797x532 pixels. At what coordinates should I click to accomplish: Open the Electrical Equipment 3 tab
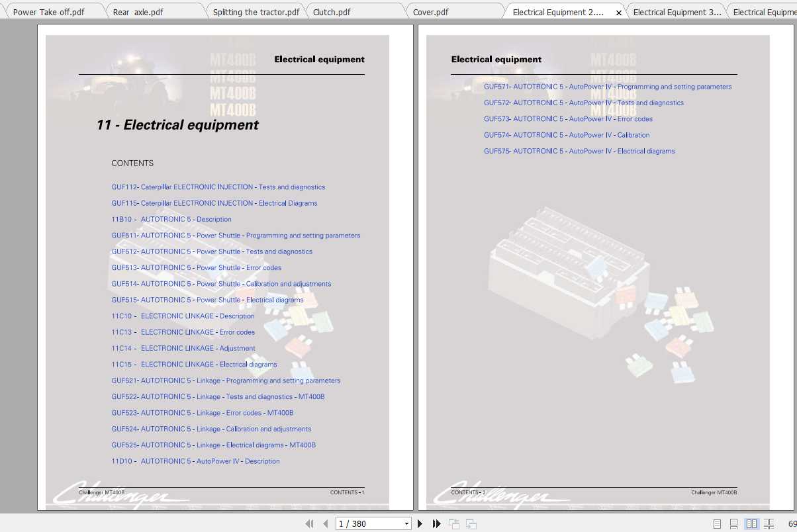(677, 12)
